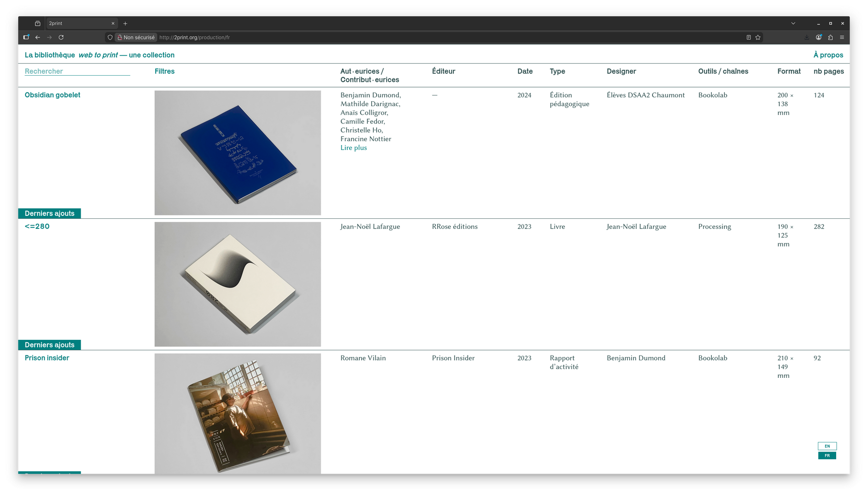Image resolution: width=868 pixels, height=494 pixels.
Task: Switch language to EN
Action: click(x=827, y=446)
